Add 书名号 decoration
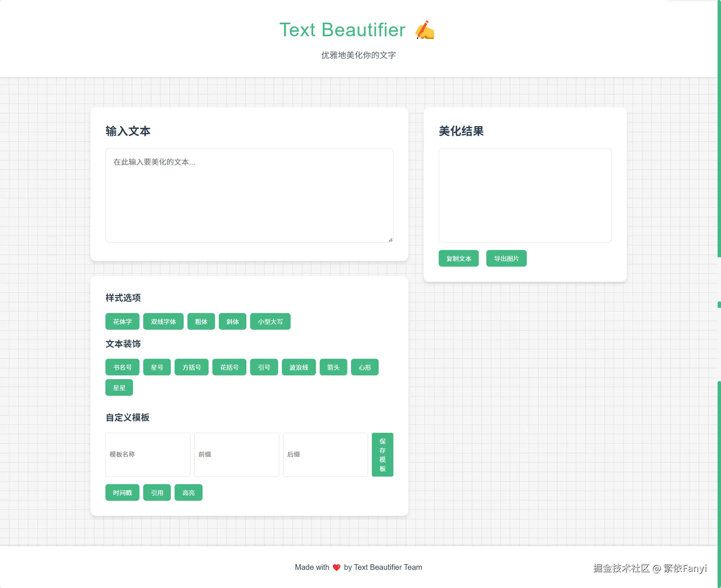721x588 pixels. pos(122,367)
